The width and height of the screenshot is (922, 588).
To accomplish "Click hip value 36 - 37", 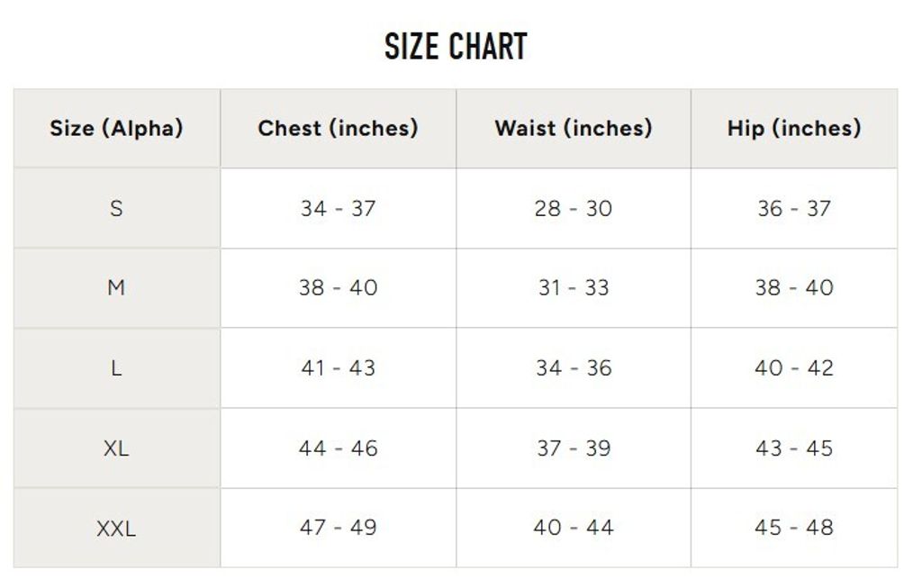I will (x=793, y=208).
